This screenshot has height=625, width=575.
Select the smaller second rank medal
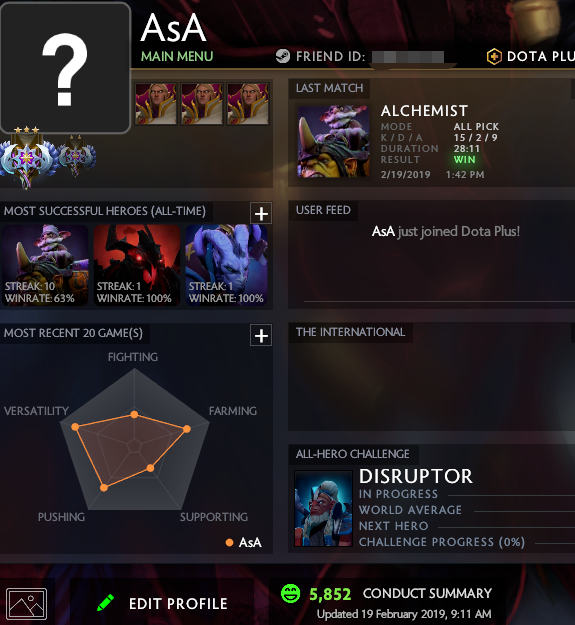click(76, 156)
